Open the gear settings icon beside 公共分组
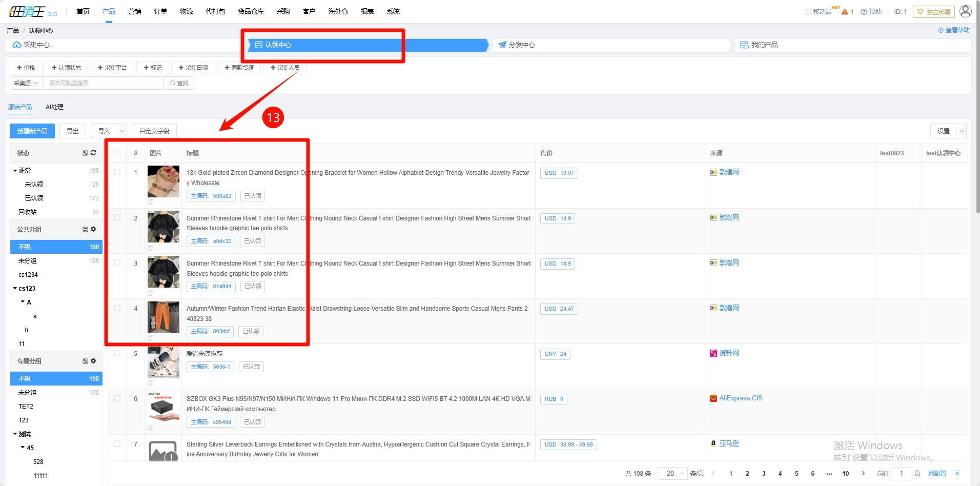Image resolution: width=980 pixels, height=486 pixels. pos(93,229)
